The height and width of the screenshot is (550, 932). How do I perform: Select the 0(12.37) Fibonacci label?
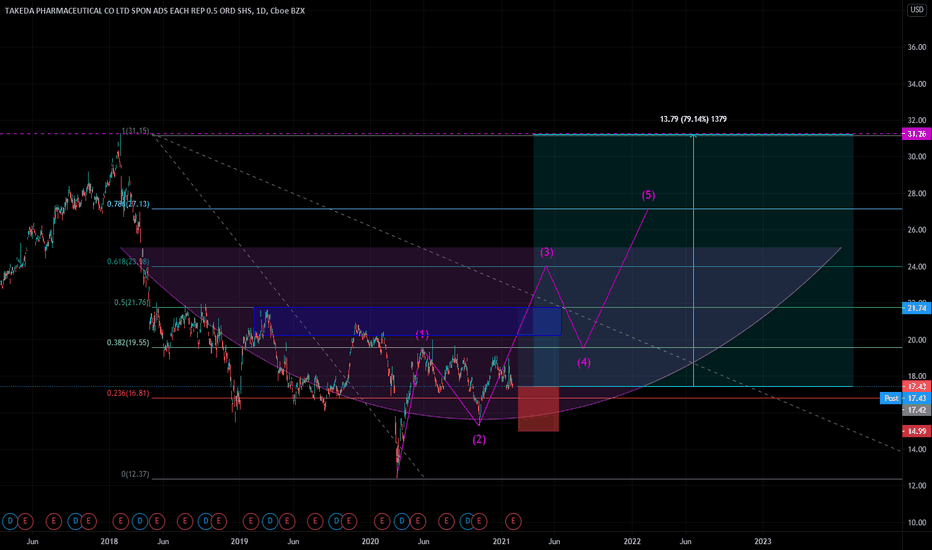pos(136,474)
